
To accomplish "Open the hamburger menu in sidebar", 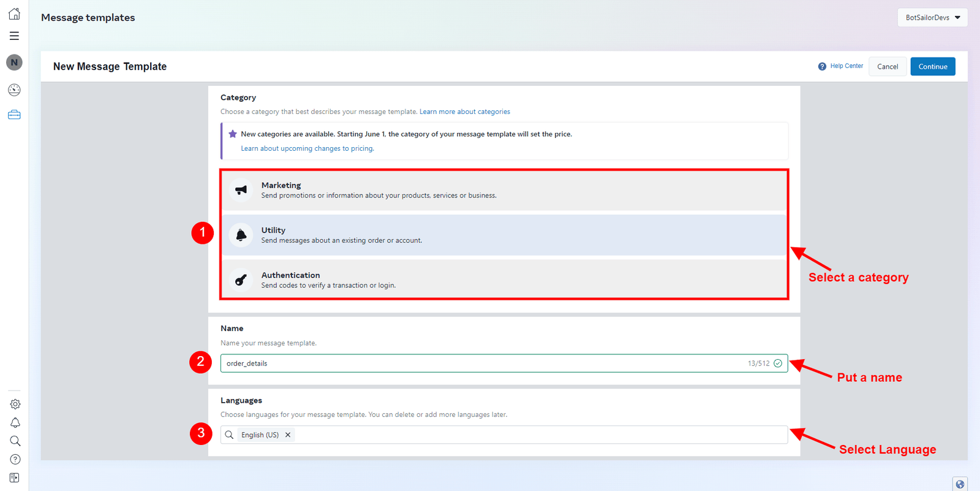I will coord(14,36).
